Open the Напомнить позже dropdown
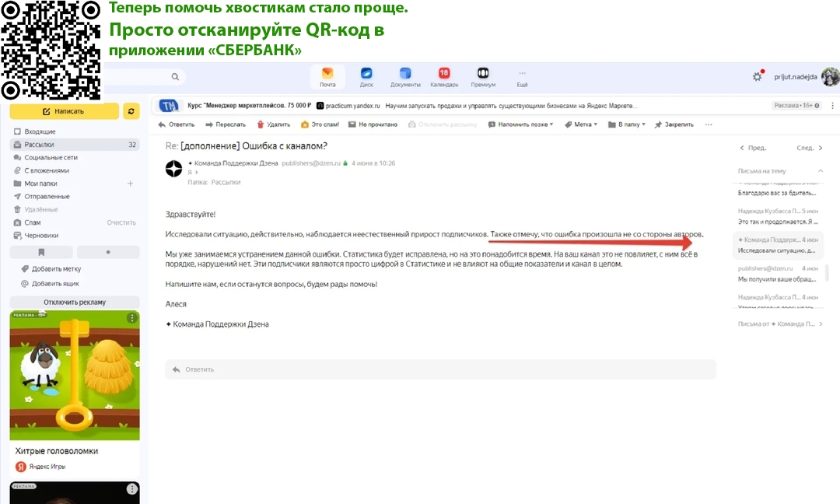 pos(520,124)
